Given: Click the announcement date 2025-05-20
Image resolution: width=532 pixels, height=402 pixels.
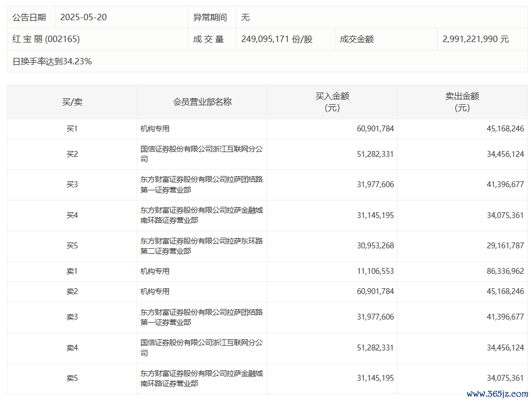Looking at the screenshot, I should pyautogui.click(x=84, y=18).
